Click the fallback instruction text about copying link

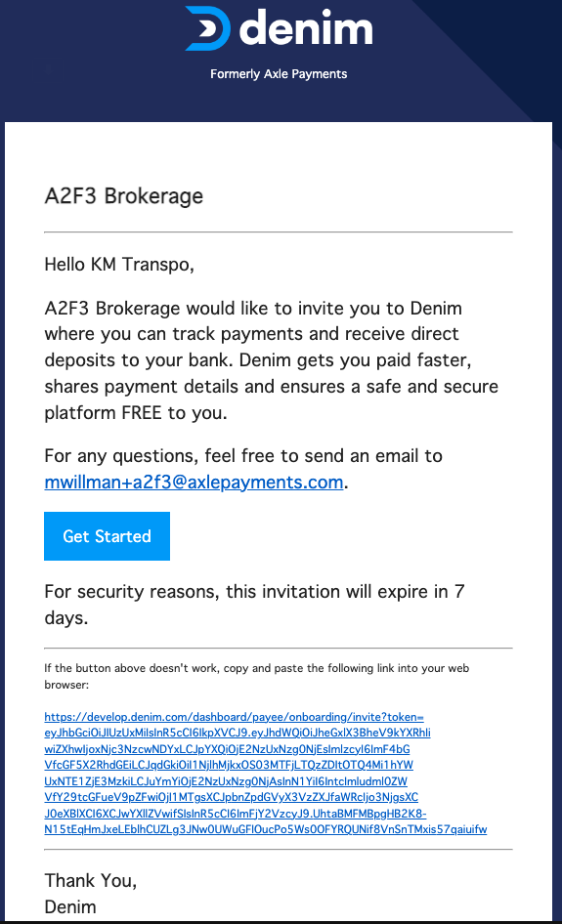[x=257, y=677]
